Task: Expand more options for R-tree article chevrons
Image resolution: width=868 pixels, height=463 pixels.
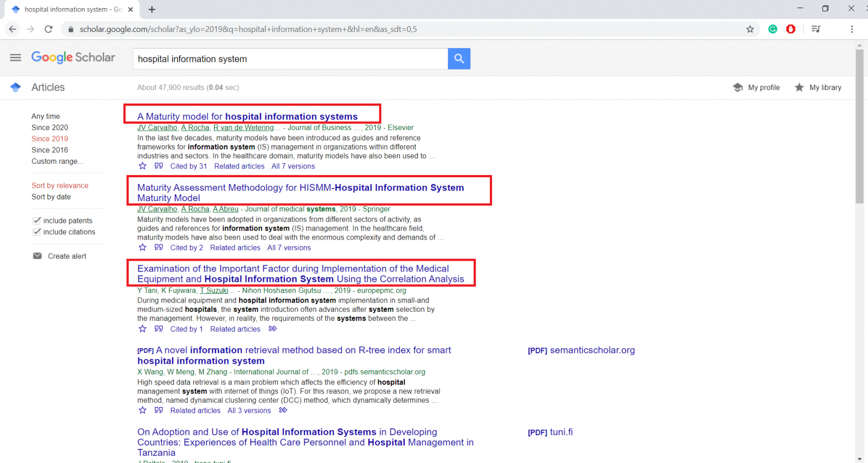Action: tap(283, 410)
